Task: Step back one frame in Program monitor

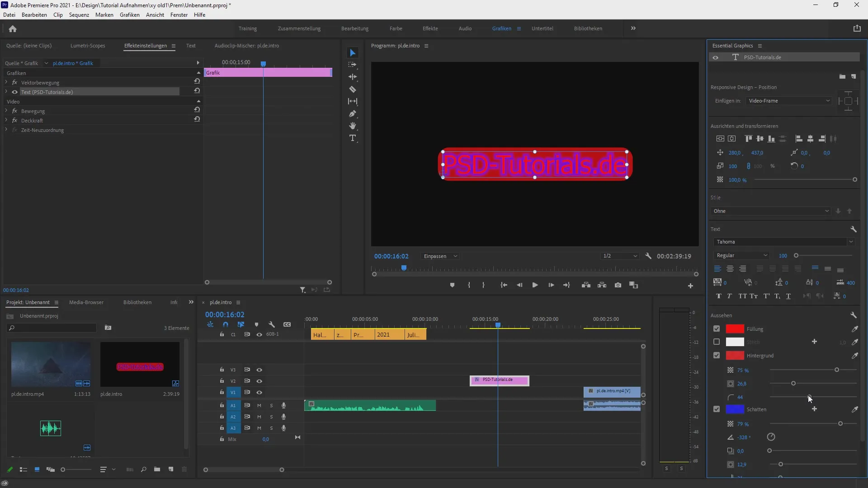Action: pos(519,285)
